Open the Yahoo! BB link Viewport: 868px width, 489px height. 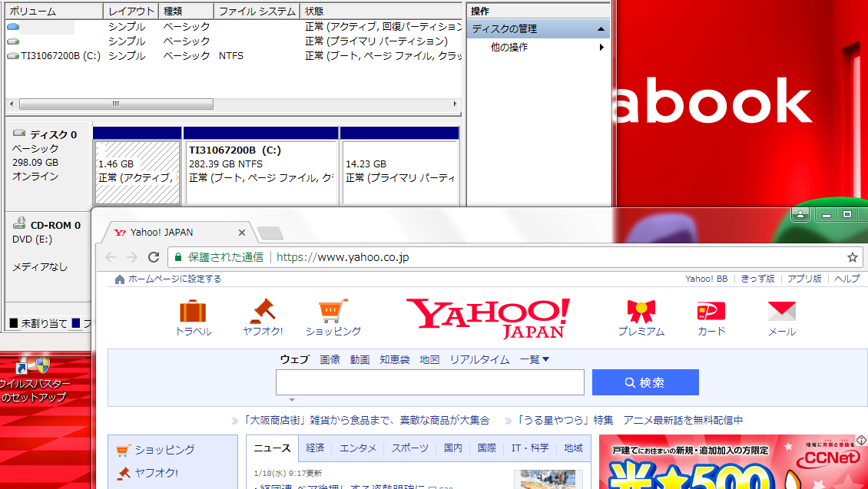707,279
